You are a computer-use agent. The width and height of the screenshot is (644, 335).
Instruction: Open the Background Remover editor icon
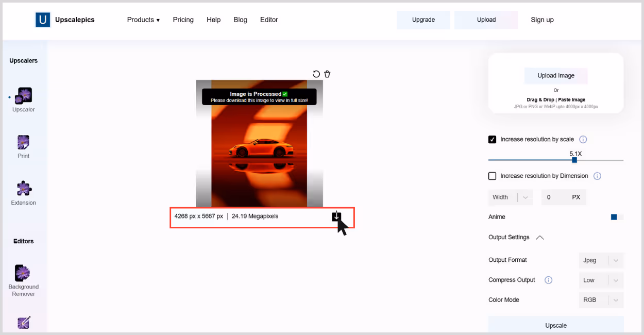point(23,273)
